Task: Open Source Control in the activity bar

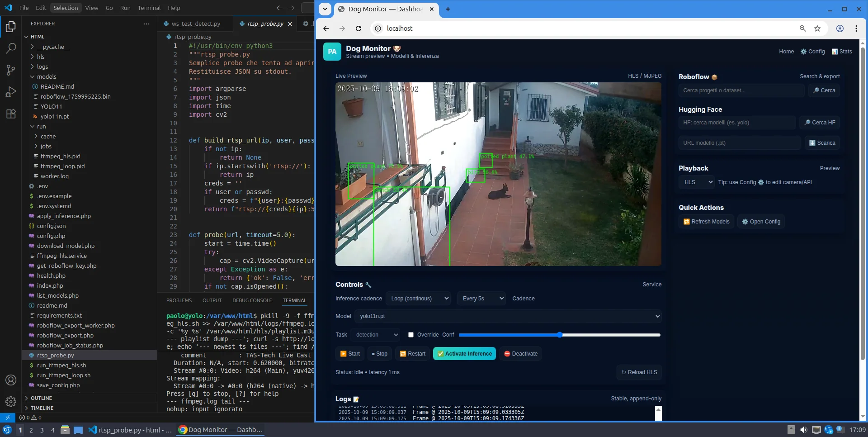Action: [x=11, y=70]
